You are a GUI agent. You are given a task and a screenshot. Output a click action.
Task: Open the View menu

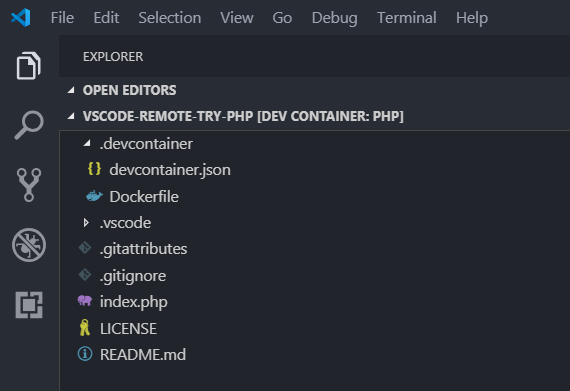(x=237, y=17)
